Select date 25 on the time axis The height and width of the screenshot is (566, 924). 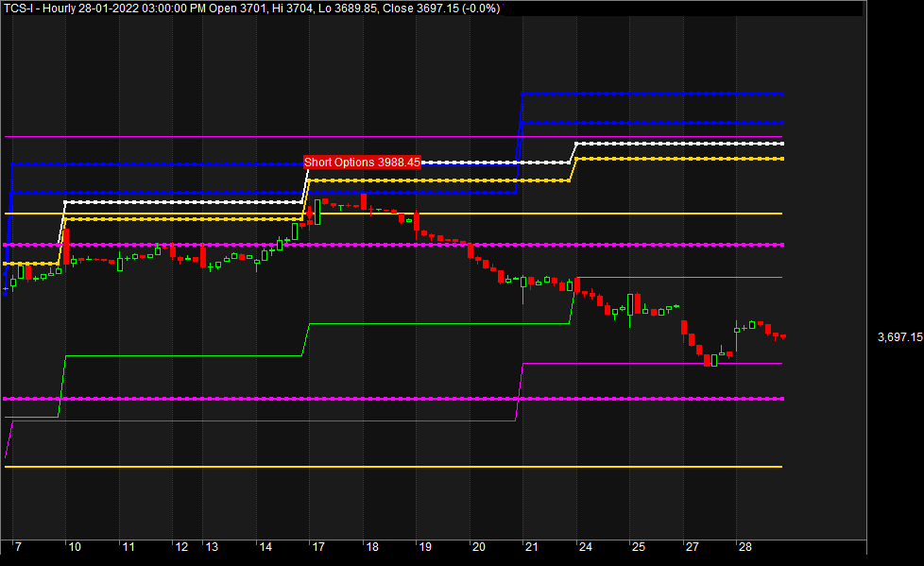tap(639, 547)
